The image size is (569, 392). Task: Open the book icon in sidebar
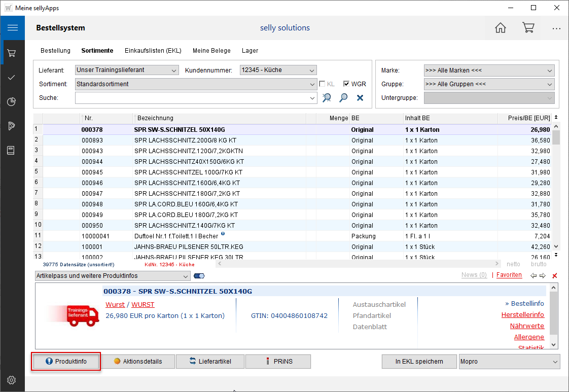pos(12,151)
